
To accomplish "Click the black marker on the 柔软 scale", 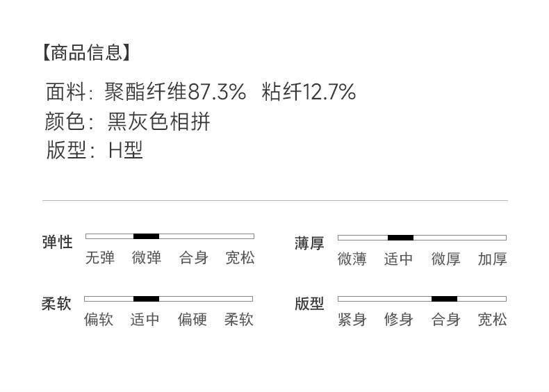I will point(146,299).
